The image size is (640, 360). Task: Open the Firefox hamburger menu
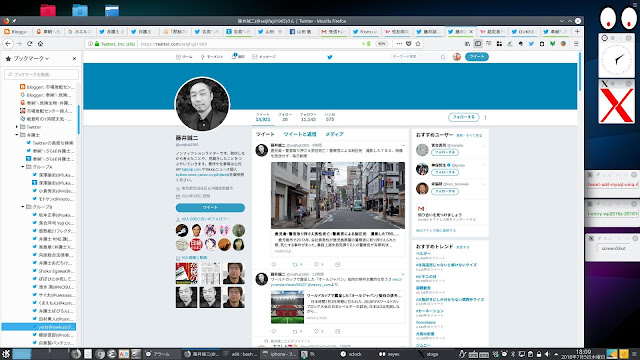pyautogui.click(x=576, y=44)
